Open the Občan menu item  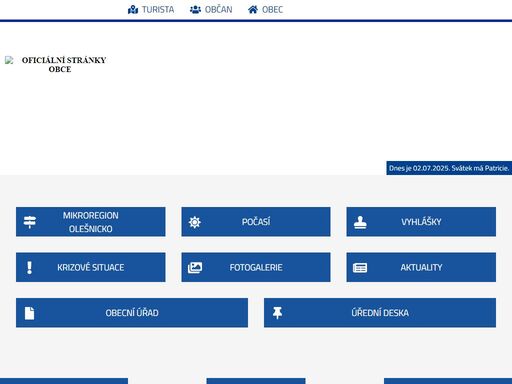[x=211, y=10]
